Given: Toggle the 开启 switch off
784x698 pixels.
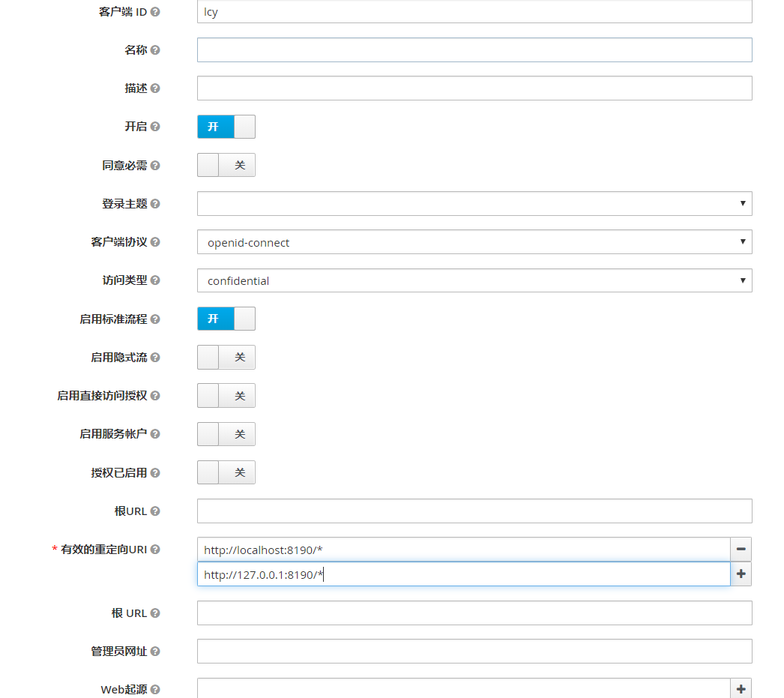Looking at the screenshot, I should (x=226, y=127).
